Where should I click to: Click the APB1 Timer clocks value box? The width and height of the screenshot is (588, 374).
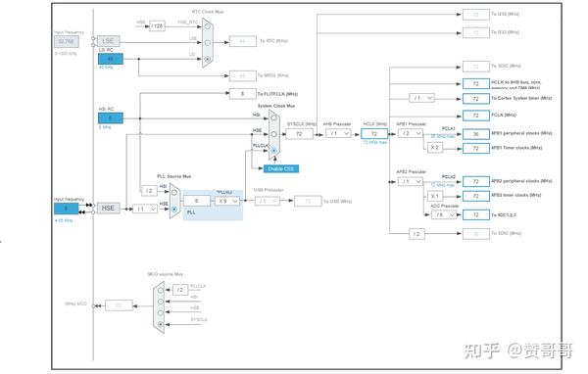point(476,149)
